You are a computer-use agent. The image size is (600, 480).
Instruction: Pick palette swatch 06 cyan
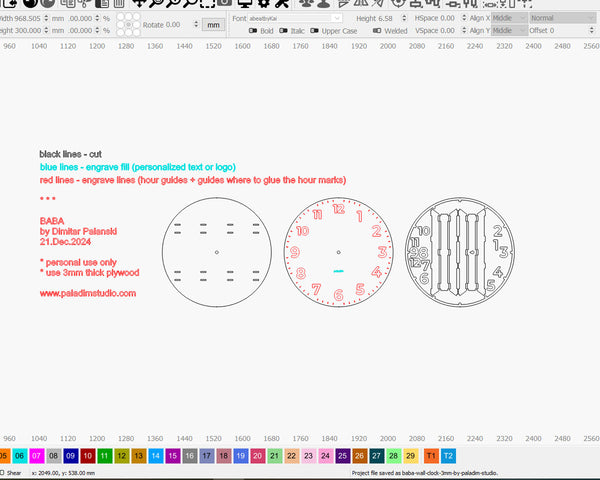[20, 456]
